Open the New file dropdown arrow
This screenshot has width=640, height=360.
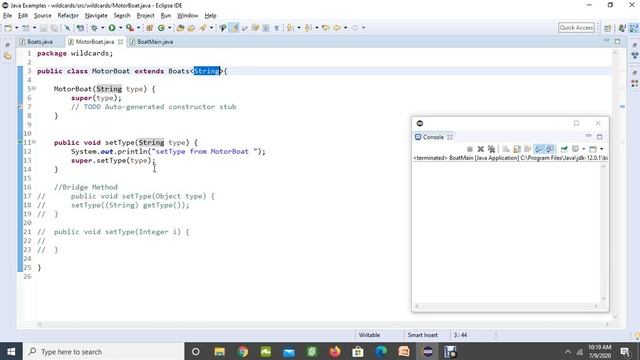point(16,28)
